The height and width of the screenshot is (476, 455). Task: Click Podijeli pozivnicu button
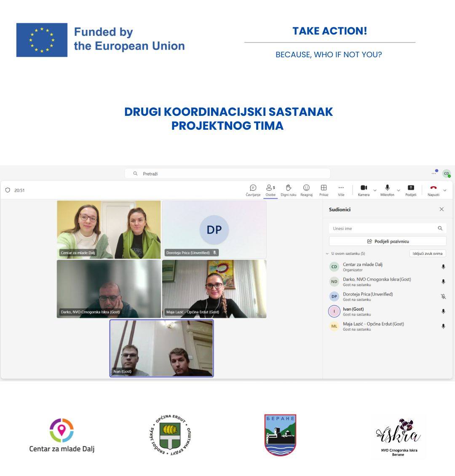click(x=388, y=241)
